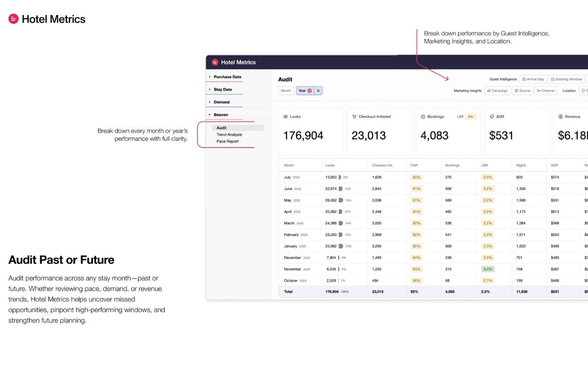Select the Channel marketing insight button
The width and height of the screenshot is (588, 368).
[x=546, y=90]
